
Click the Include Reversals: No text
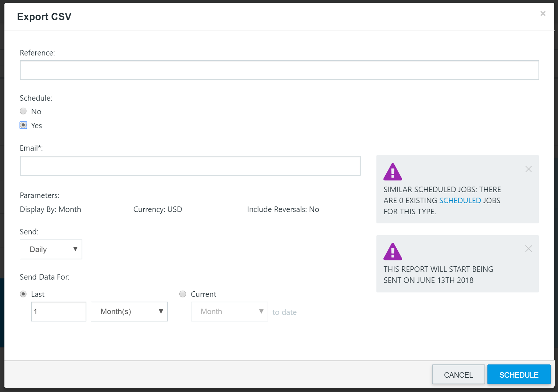click(x=283, y=209)
